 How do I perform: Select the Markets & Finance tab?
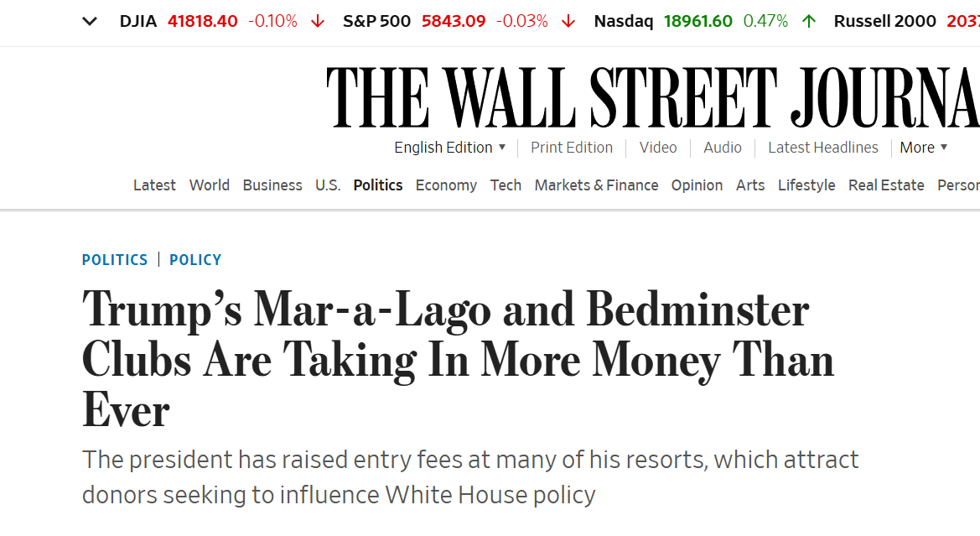(x=596, y=185)
